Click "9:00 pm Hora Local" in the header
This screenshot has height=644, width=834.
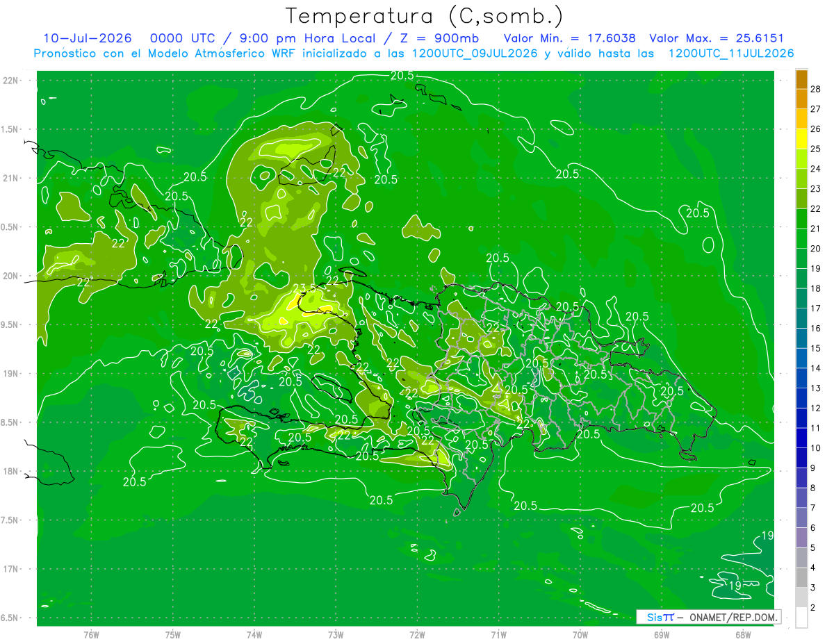[309, 38]
